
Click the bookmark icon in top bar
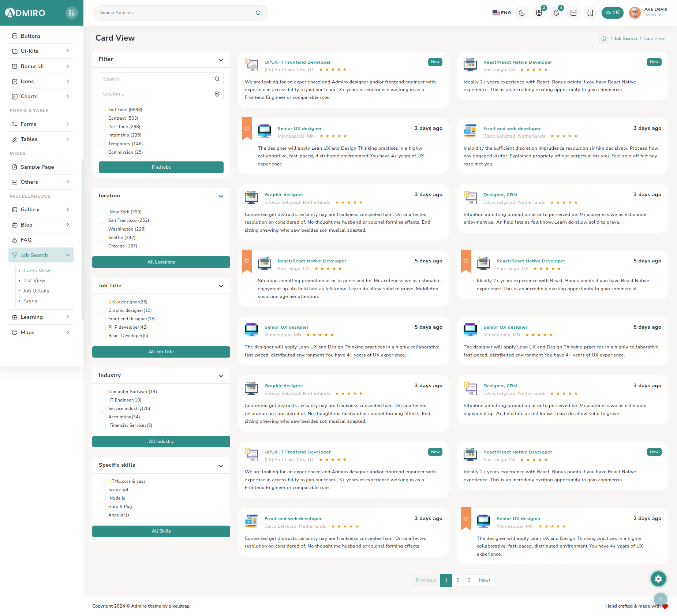590,13
